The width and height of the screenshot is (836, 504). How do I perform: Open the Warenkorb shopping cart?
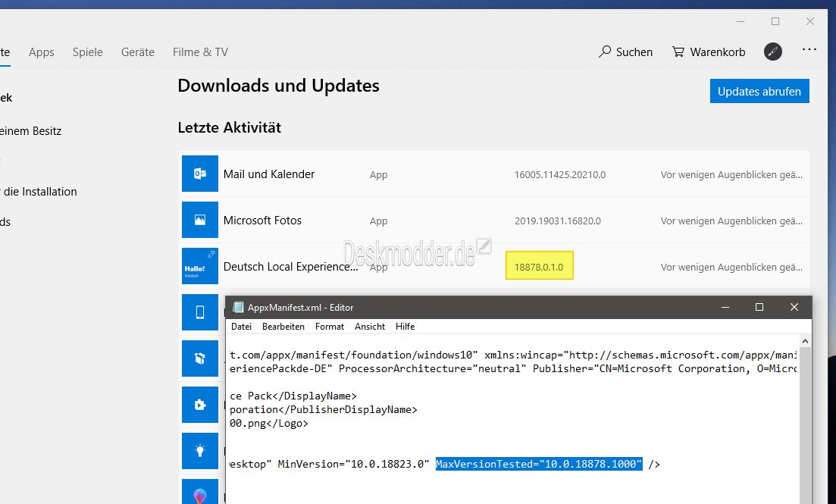click(x=709, y=52)
